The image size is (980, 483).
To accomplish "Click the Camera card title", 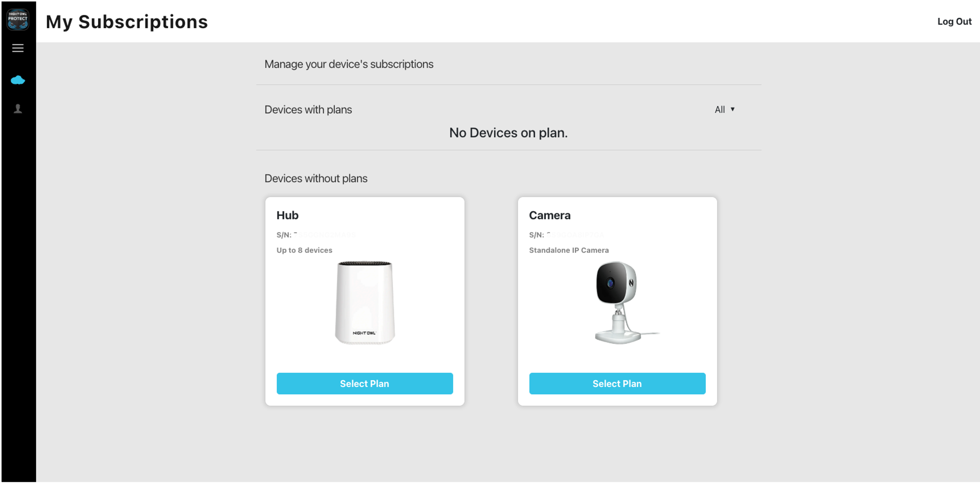I will tap(549, 215).
